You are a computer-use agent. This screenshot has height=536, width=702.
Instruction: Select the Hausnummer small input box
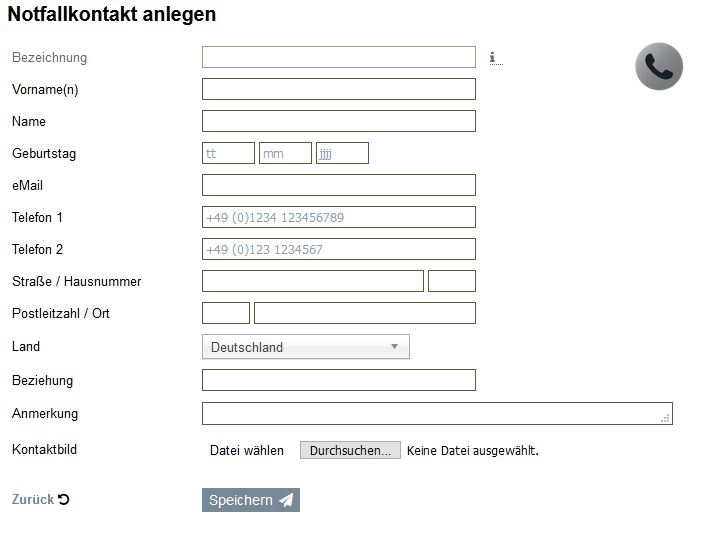(452, 281)
